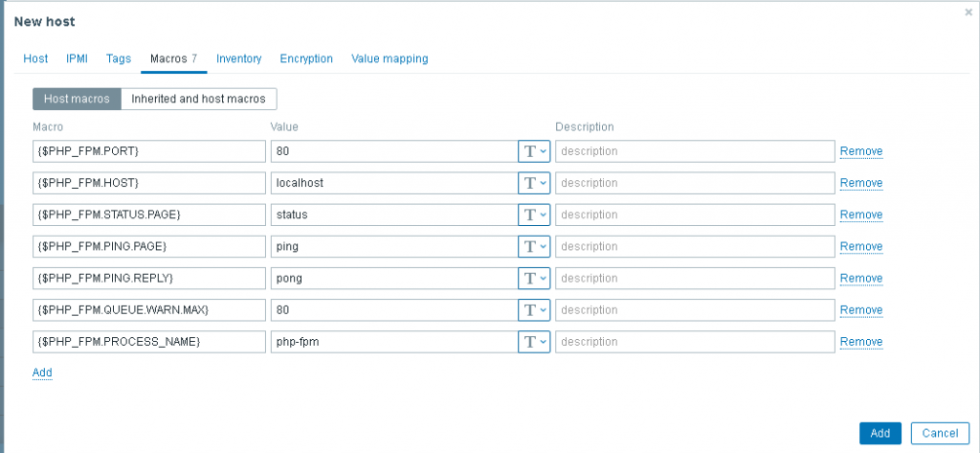Click the Add link below the macros

tap(42, 373)
